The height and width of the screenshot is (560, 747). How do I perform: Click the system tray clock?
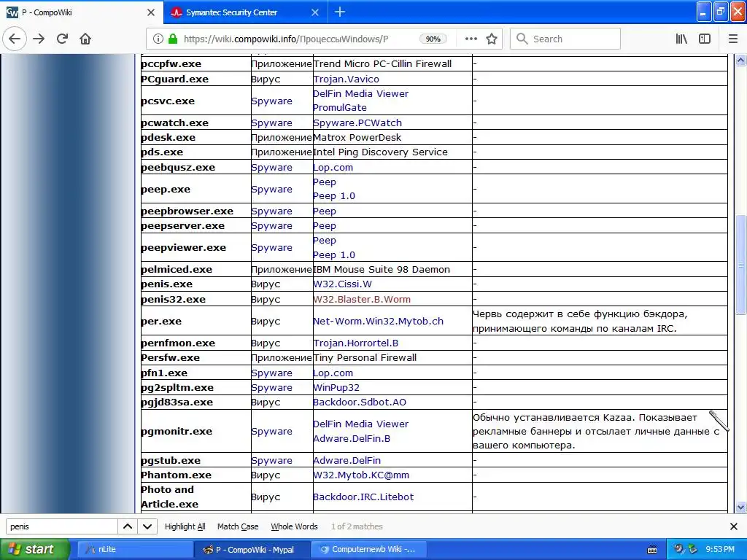tap(719, 549)
